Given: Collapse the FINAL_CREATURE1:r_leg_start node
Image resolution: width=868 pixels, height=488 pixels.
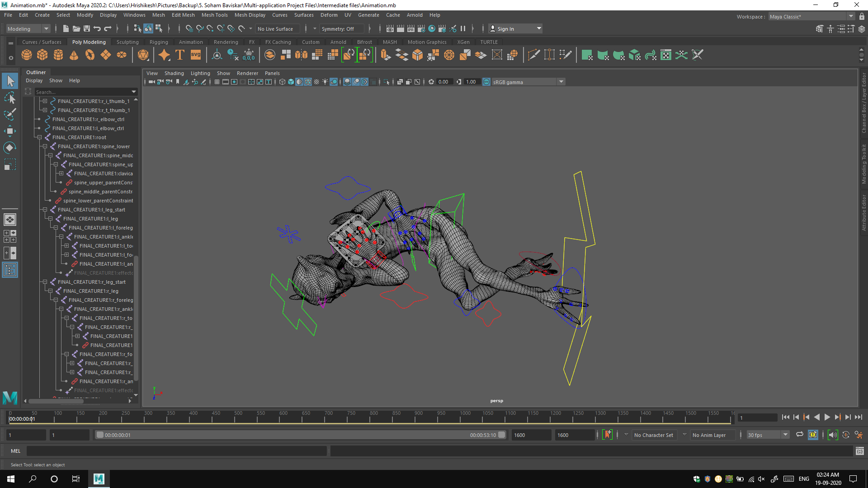Looking at the screenshot, I should click(x=45, y=282).
